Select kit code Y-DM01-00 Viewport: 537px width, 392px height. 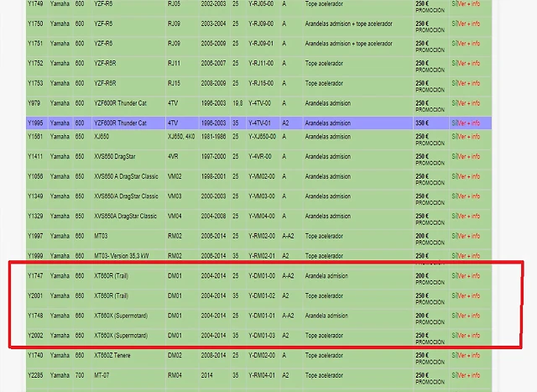(x=262, y=276)
